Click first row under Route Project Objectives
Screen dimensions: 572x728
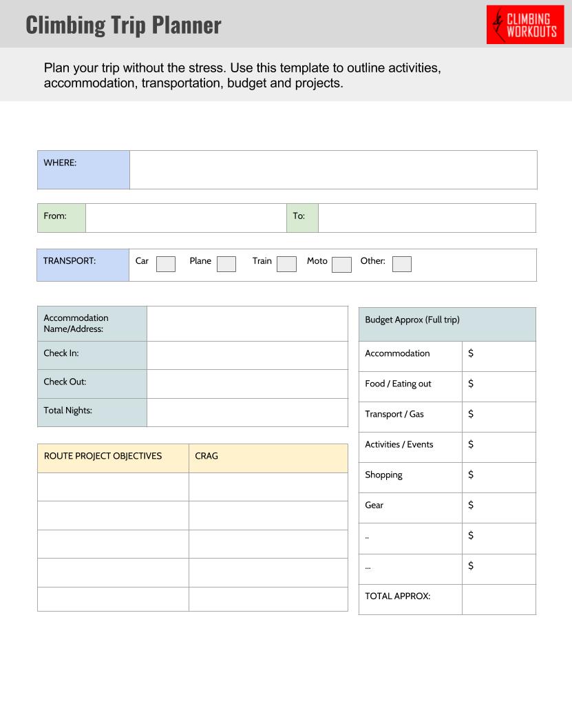coord(113,487)
